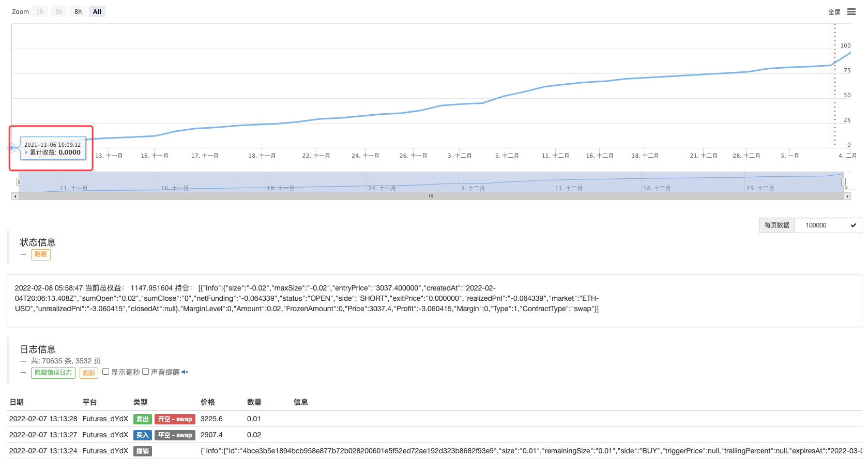Click the navigator horizontal scrollbar thumb
This screenshot has width=868, height=459.
click(431, 196)
